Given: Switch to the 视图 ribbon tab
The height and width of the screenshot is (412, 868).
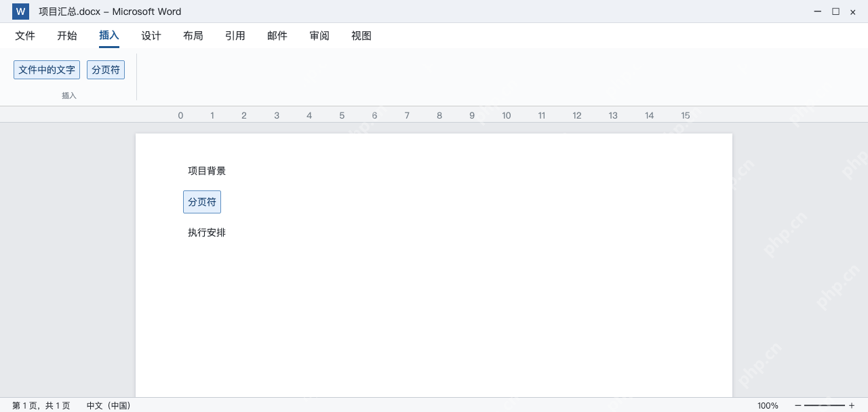Looking at the screenshot, I should click(361, 36).
